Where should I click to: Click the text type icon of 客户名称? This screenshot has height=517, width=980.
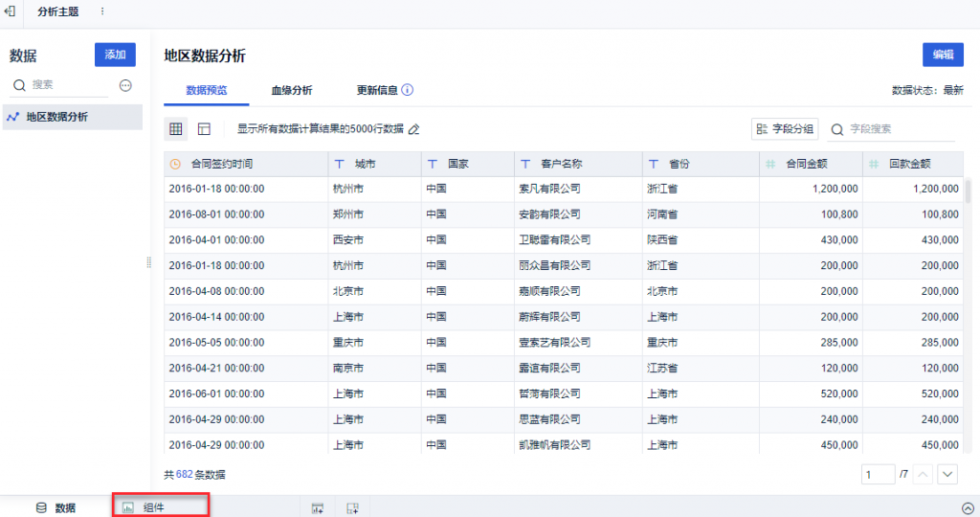point(525,164)
